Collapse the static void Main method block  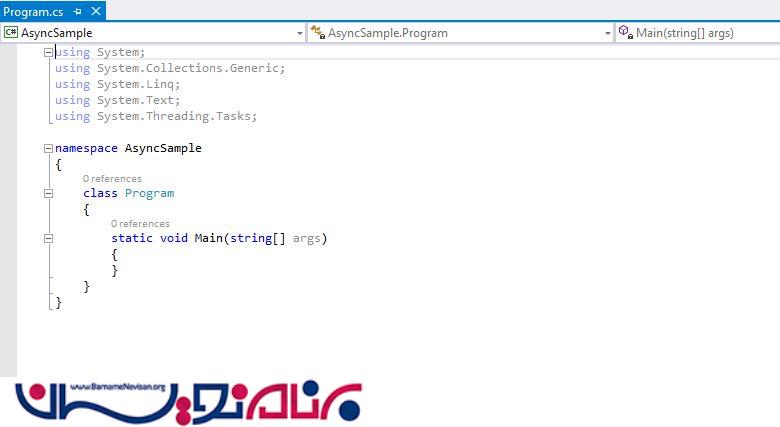[48, 238]
